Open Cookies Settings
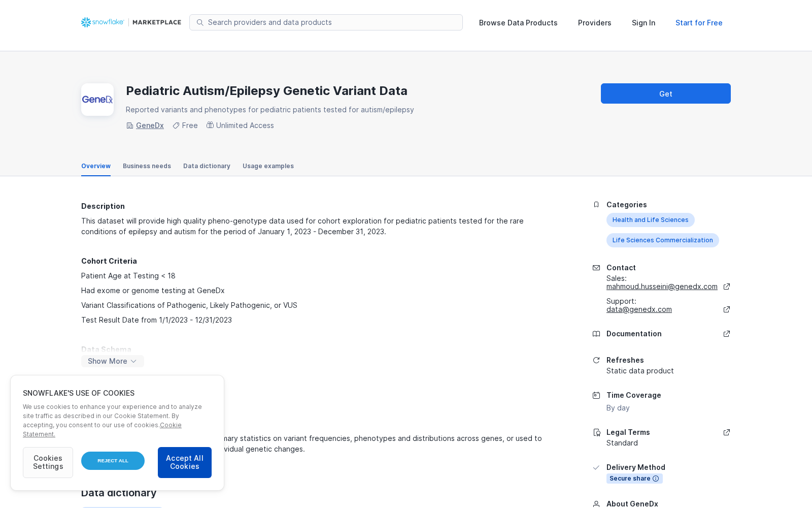Viewport: 812px width, 508px height. pos(48,462)
